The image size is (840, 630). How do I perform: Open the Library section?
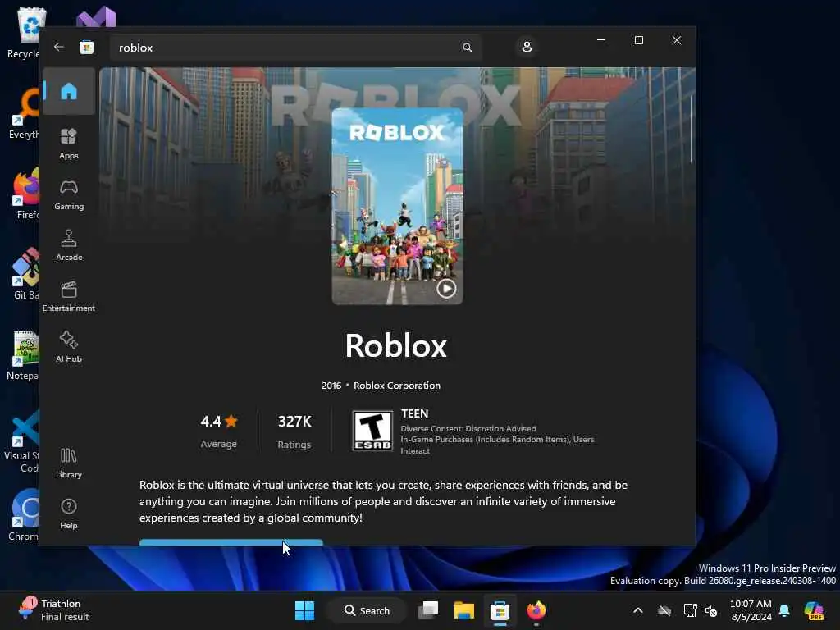(x=69, y=463)
